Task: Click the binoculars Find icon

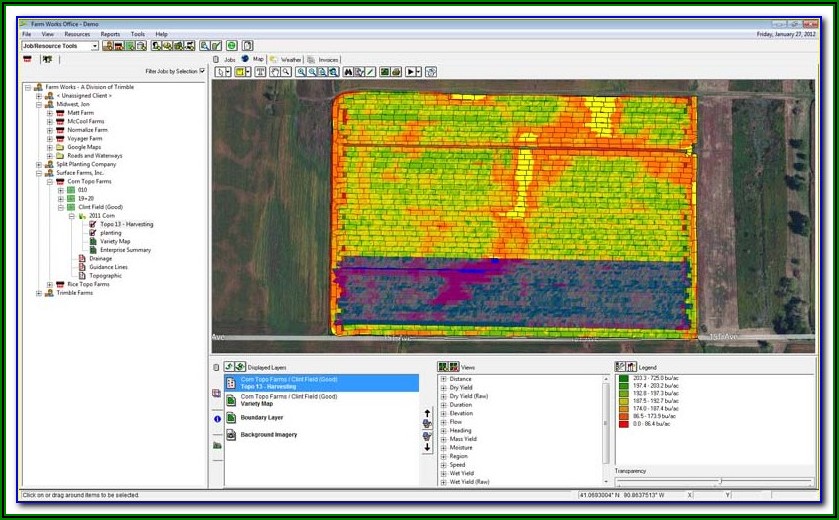Action: click(348, 72)
